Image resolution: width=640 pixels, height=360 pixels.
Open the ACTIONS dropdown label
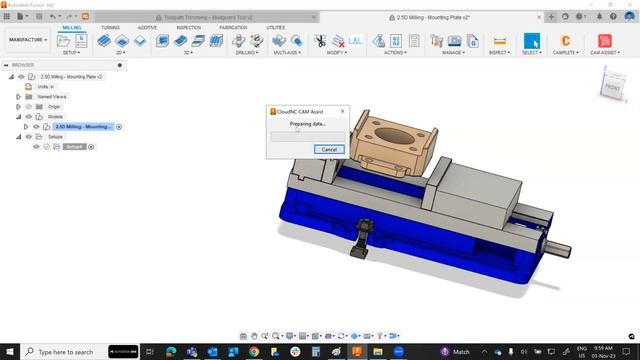pos(394,53)
